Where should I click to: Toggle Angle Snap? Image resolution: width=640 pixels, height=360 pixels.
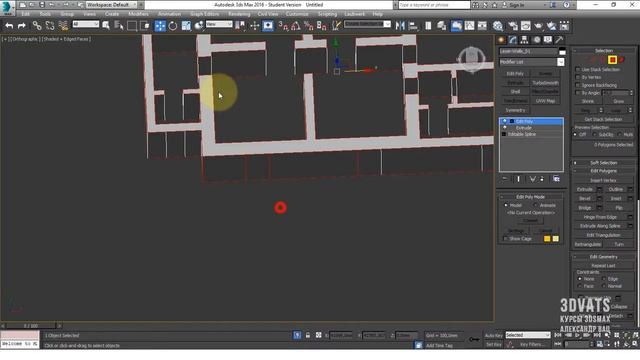(296, 26)
